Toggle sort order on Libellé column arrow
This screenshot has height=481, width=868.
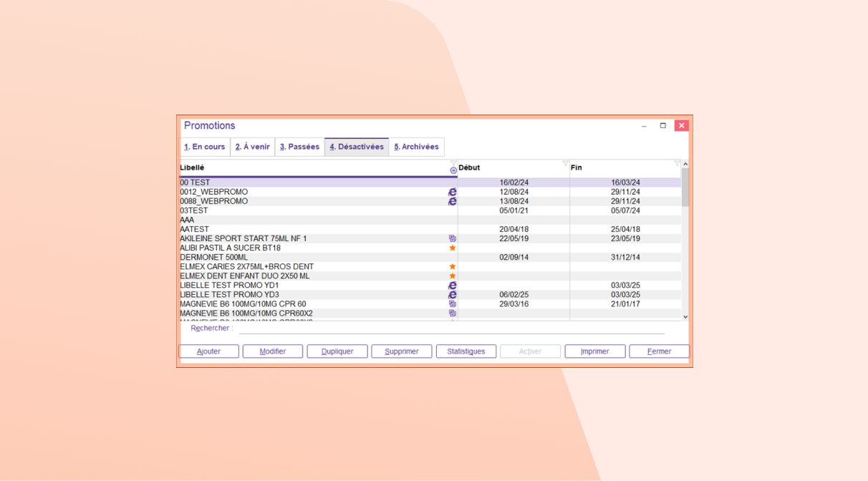[453, 171]
